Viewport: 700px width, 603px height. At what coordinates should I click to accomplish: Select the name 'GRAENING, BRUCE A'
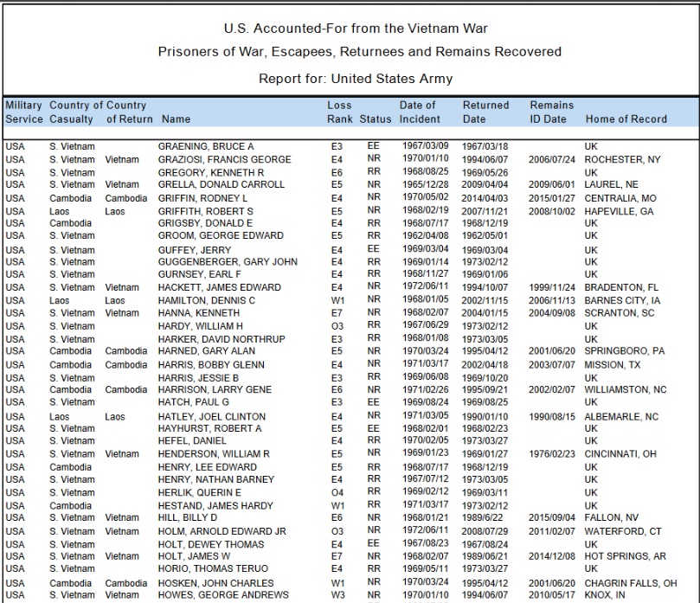coord(206,147)
